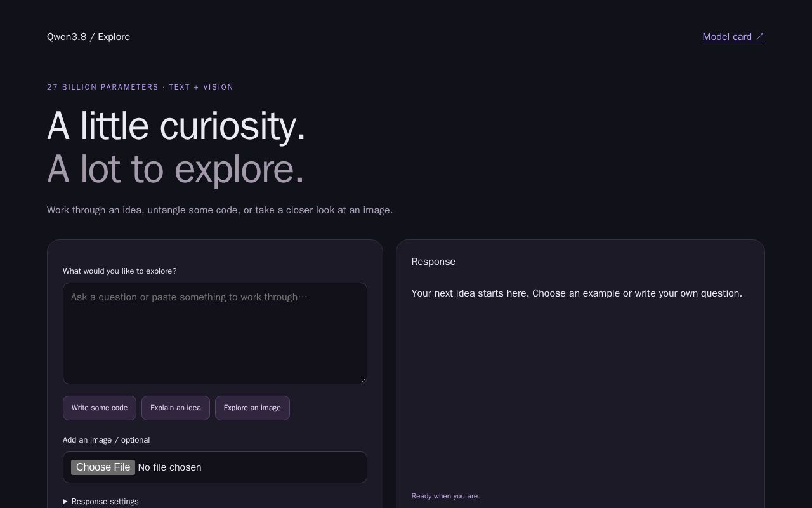Viewport: 812px width, 508px height.
Task: Select the Explore an image example
Action: (252, 408)
